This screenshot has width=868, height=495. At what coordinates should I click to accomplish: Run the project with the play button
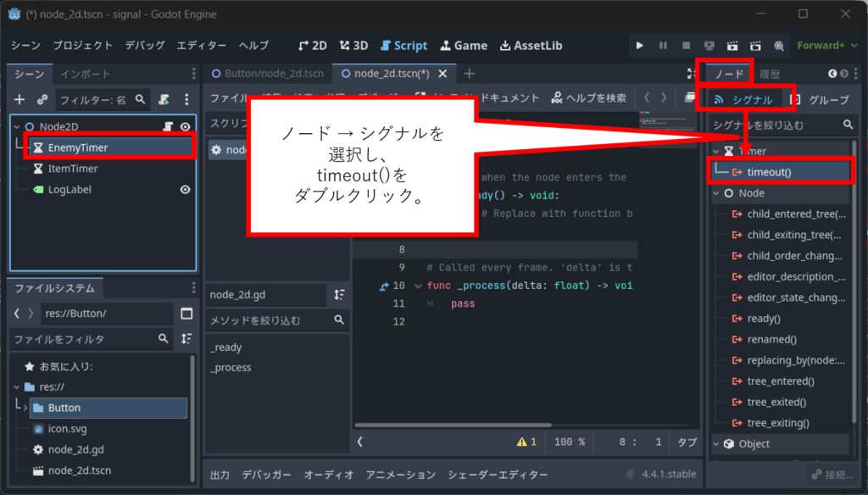tap(639, 46)
